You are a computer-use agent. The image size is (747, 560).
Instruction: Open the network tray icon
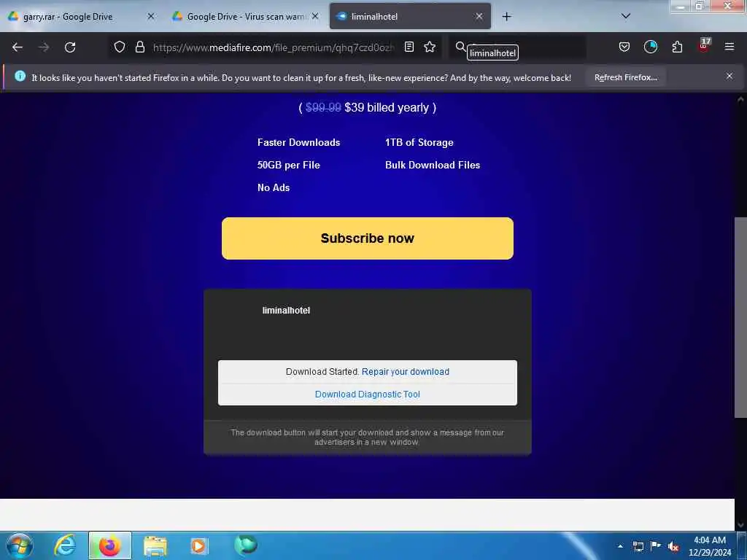click(638, 546)
